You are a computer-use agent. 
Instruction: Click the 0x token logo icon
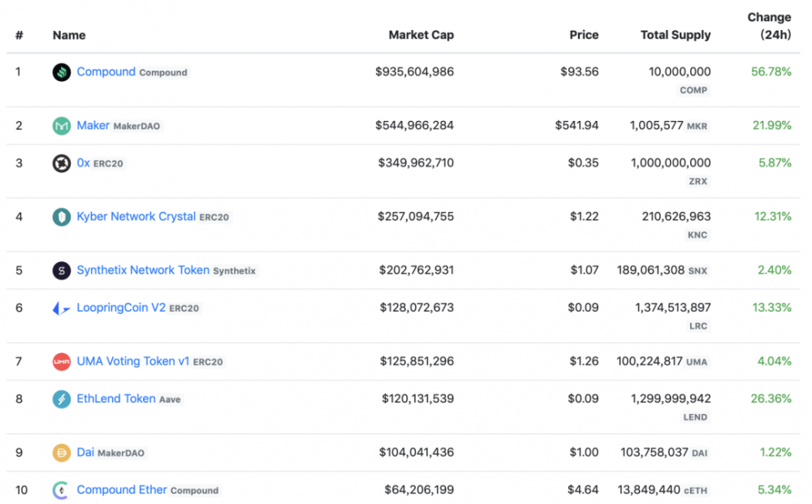coord(62,163)
